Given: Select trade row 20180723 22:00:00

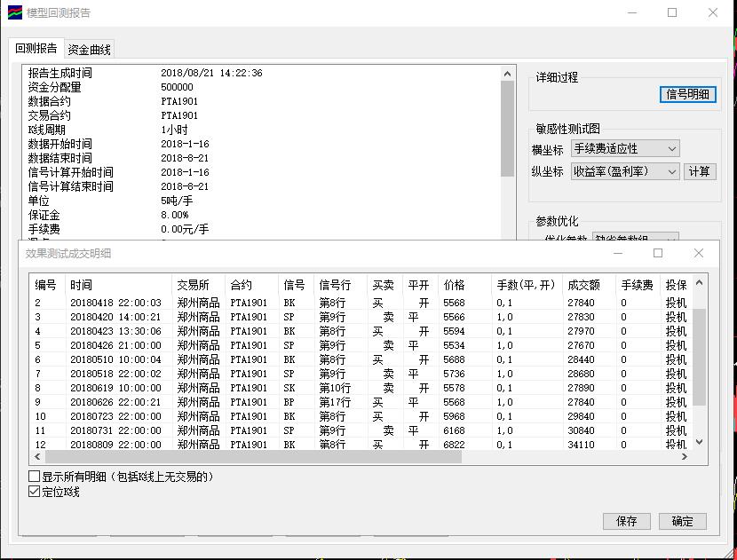Looking at the screenshot, I should tap(361, 416).
